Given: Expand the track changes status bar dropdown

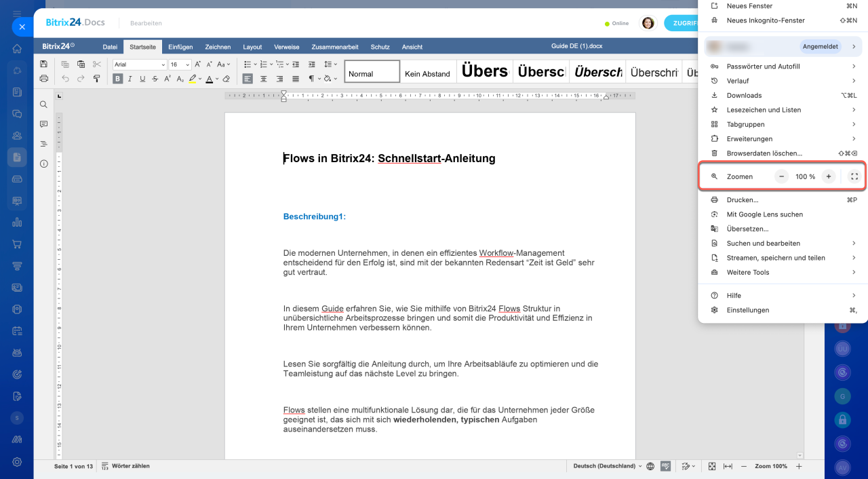Looking at the screenshot, I should pos(695,466).
